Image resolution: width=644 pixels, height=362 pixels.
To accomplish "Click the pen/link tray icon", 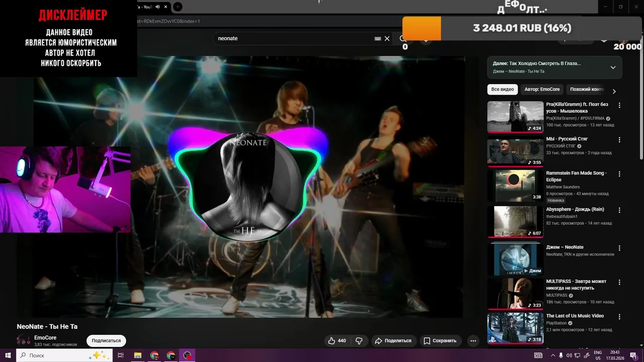I will [586, 355].
